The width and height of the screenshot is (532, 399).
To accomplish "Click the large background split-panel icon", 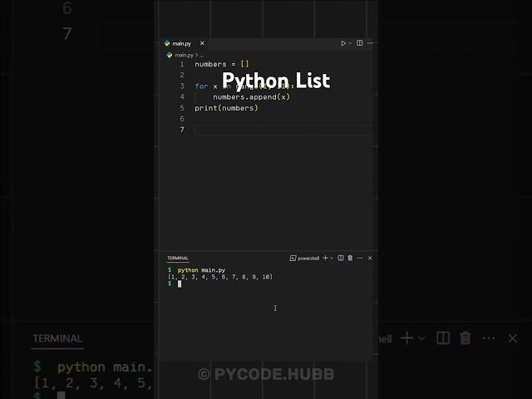I will pos(443,338).
